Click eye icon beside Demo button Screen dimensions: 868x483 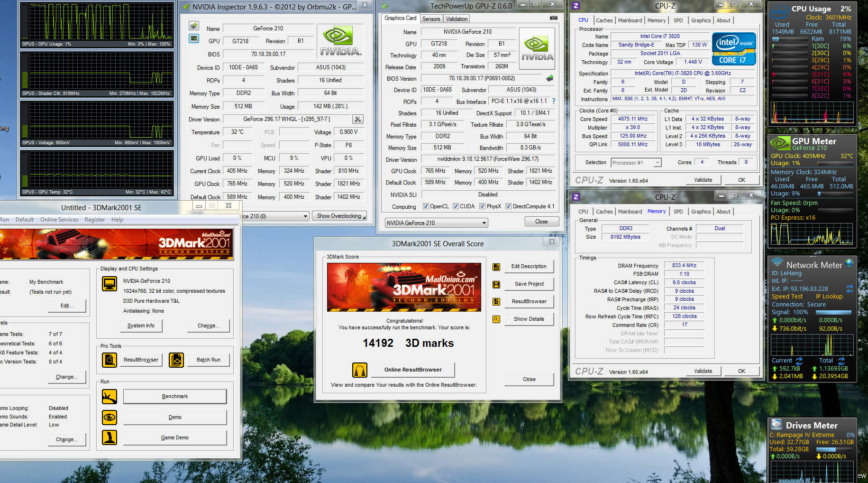110,418
